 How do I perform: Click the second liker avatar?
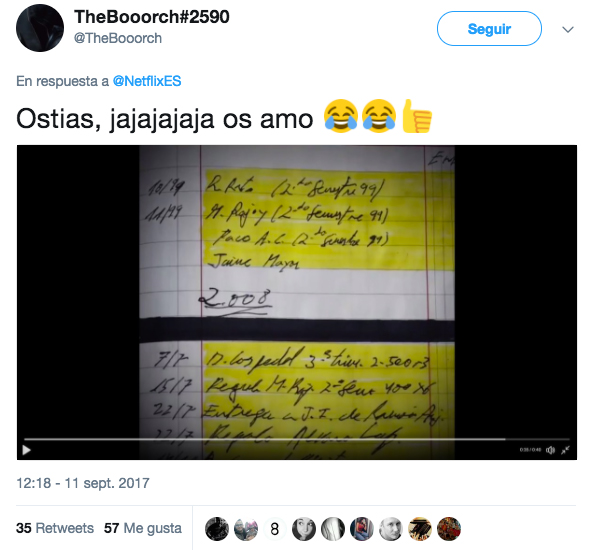246,529
